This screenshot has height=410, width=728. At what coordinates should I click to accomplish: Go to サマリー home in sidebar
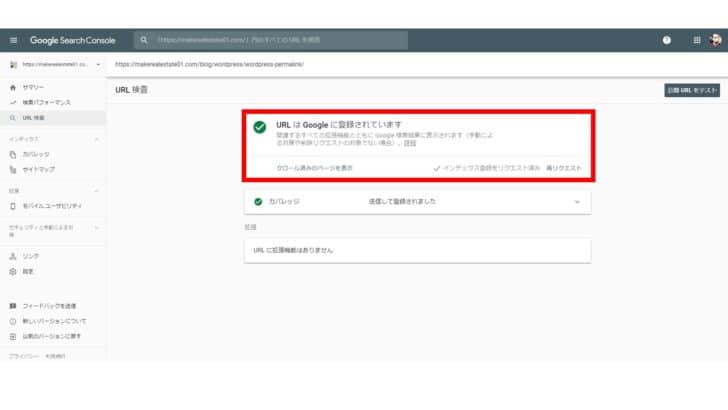[33, 87]
